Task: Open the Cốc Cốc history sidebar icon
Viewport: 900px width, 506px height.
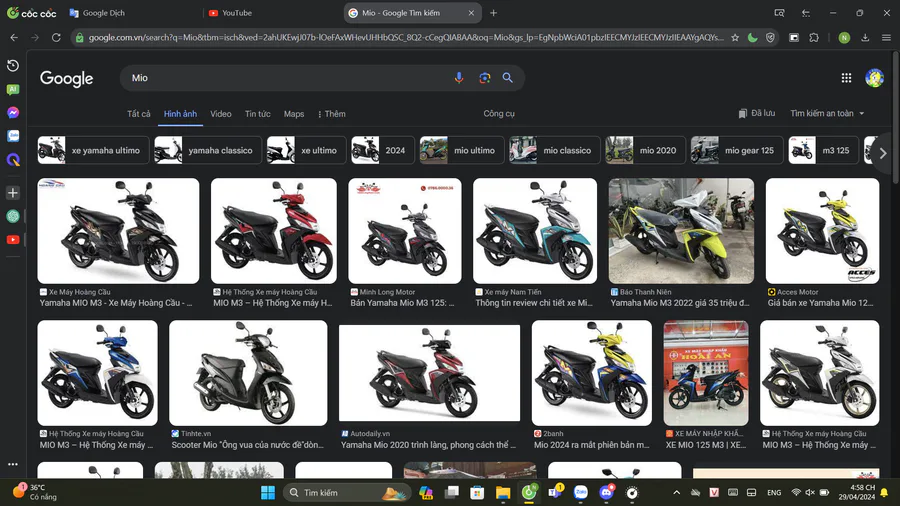Action: [x=13, y=65]
